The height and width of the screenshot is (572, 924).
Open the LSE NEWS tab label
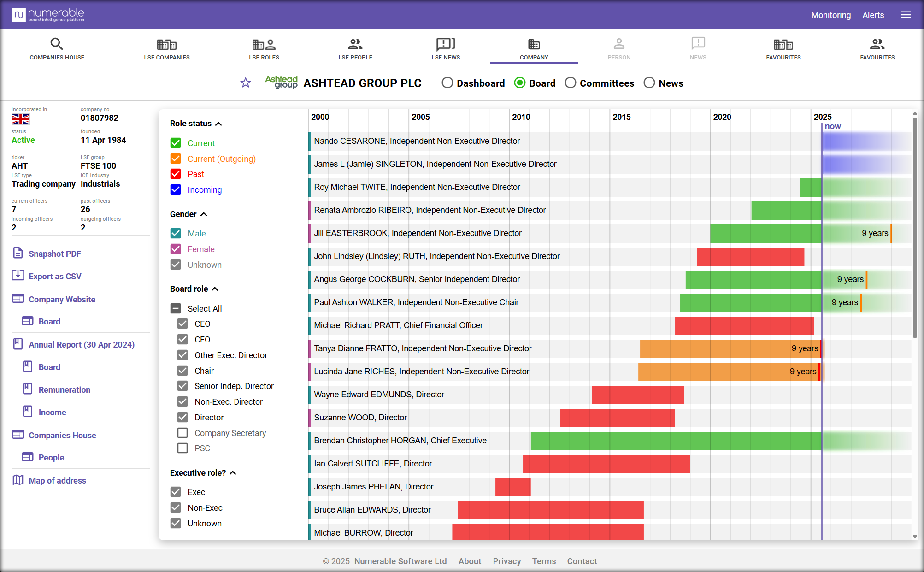coord(446,58)
